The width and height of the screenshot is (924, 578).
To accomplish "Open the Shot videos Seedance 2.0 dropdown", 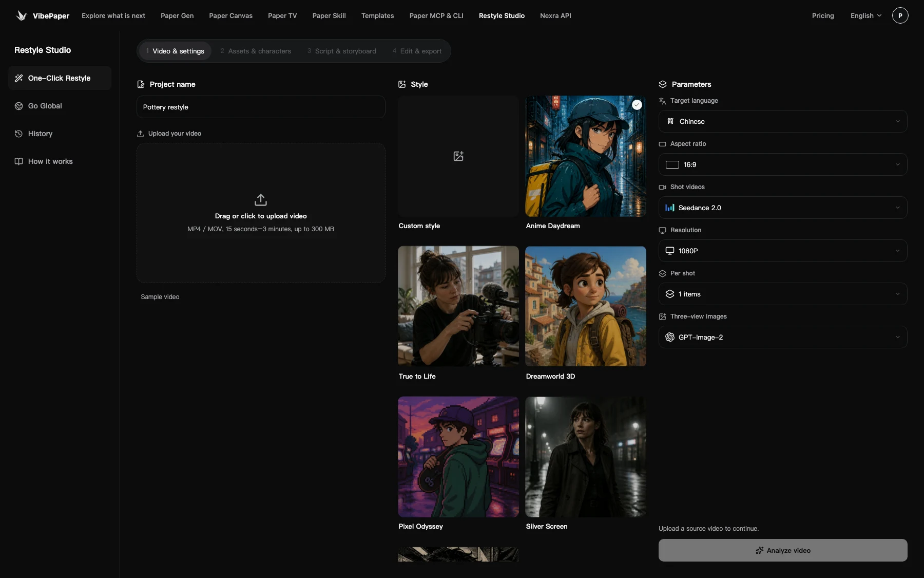I will click(x=783, y=208).
